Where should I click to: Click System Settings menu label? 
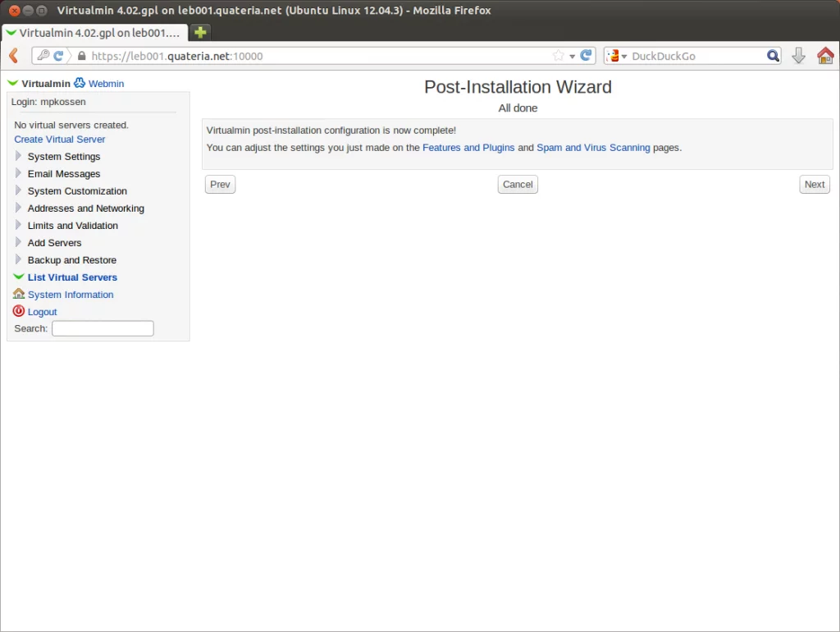point(64,157)
